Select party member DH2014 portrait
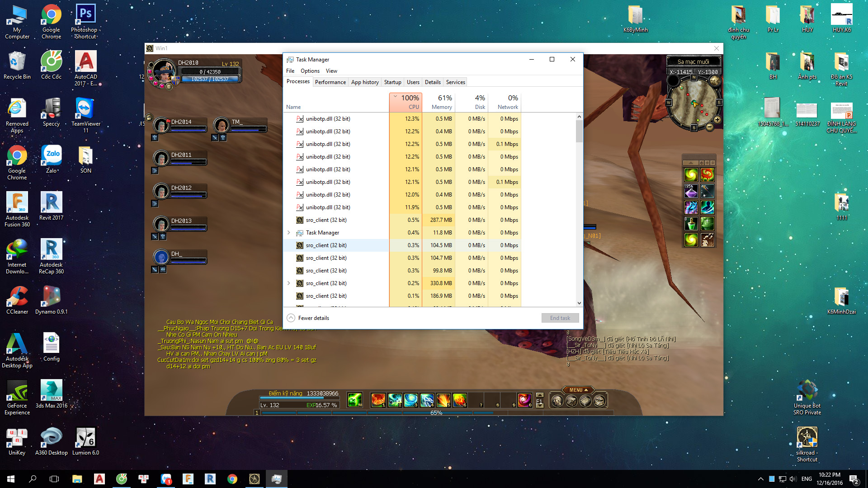Viewport: 868px width, 488px height. pyautogui.click(x=161, y=125)
